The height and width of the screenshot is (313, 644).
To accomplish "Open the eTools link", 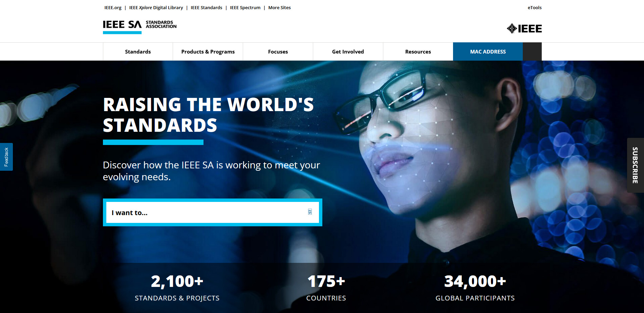I will [535, 7].
